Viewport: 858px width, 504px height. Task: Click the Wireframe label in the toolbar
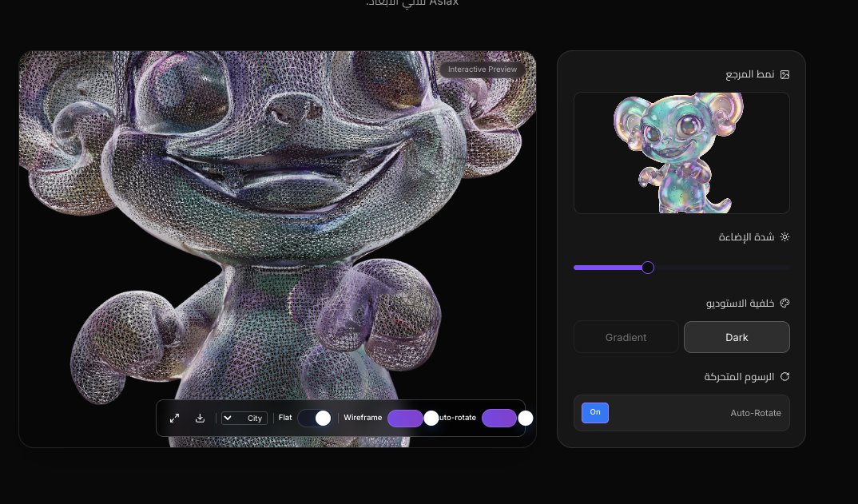coord(363,418)
